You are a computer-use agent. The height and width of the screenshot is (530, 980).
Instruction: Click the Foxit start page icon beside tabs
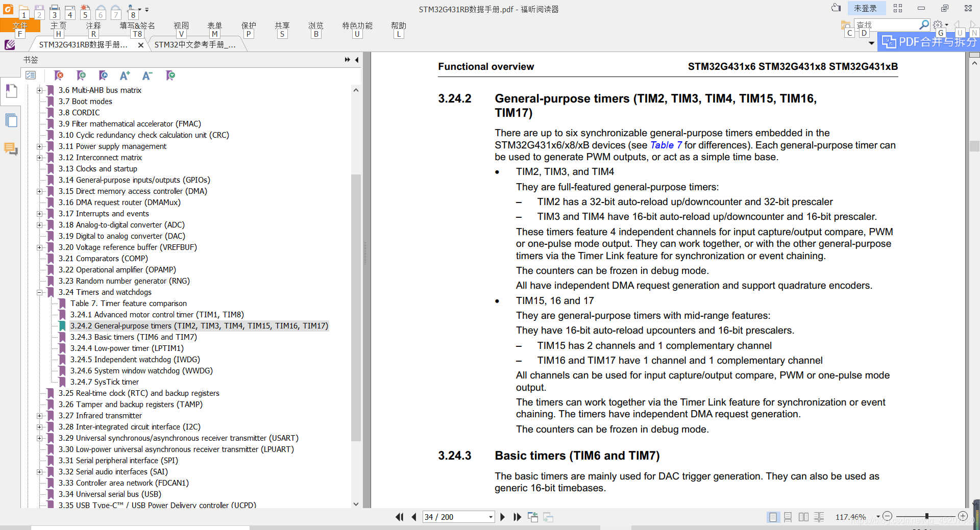(10, 45)
